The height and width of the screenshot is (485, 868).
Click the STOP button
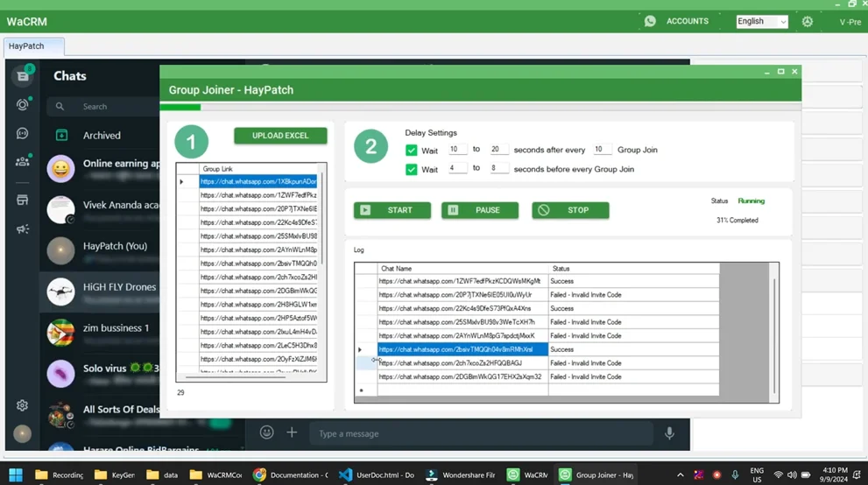point(571,210)
